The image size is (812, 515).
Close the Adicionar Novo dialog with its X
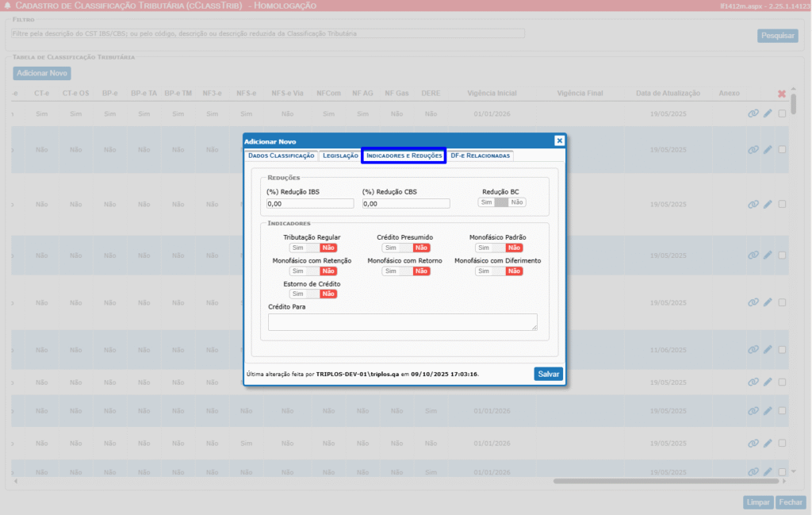[x=559, y=140]
